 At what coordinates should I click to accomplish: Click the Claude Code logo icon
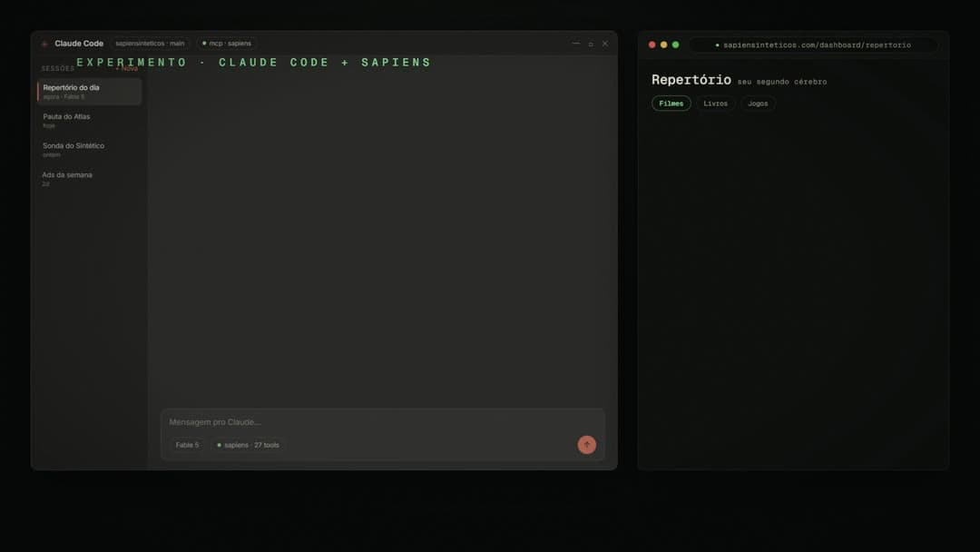[44, 44]
